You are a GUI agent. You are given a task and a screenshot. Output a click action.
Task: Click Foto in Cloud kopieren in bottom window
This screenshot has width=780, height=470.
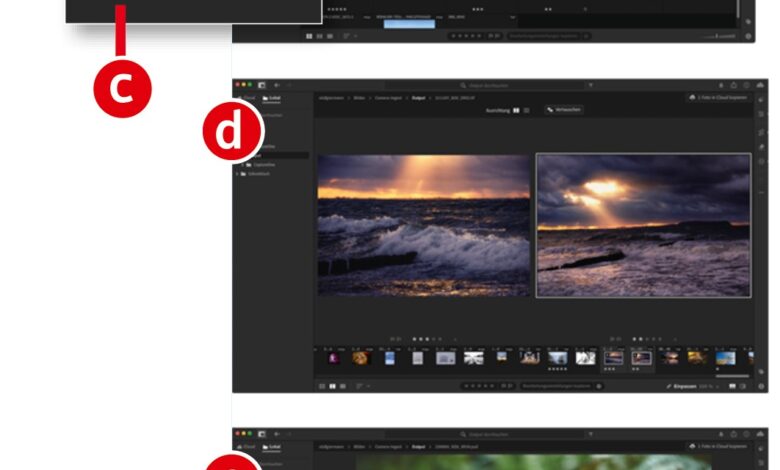[x=718, y=446]
